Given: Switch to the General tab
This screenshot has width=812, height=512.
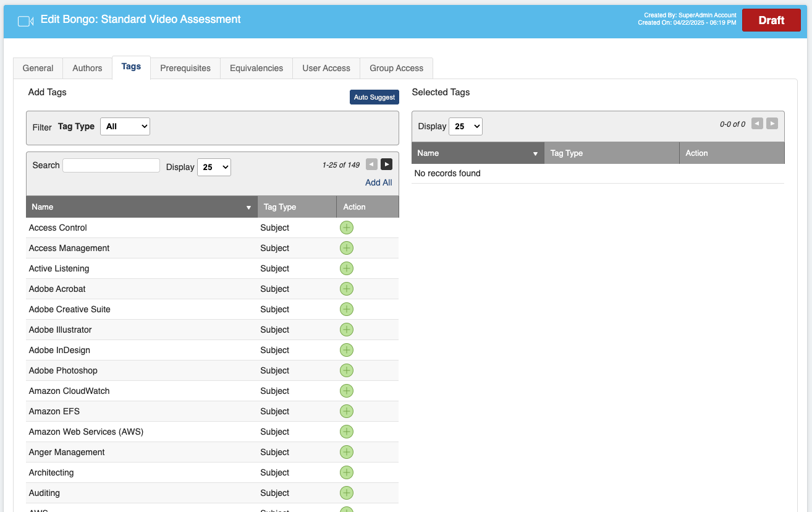Looking at the screenshot, I should [x=38, y=68].
